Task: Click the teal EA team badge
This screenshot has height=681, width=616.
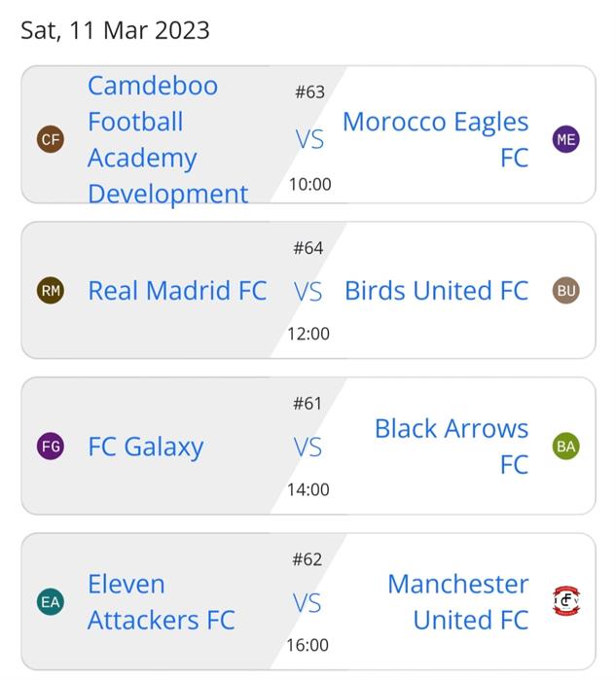Action: pos(51,602)
